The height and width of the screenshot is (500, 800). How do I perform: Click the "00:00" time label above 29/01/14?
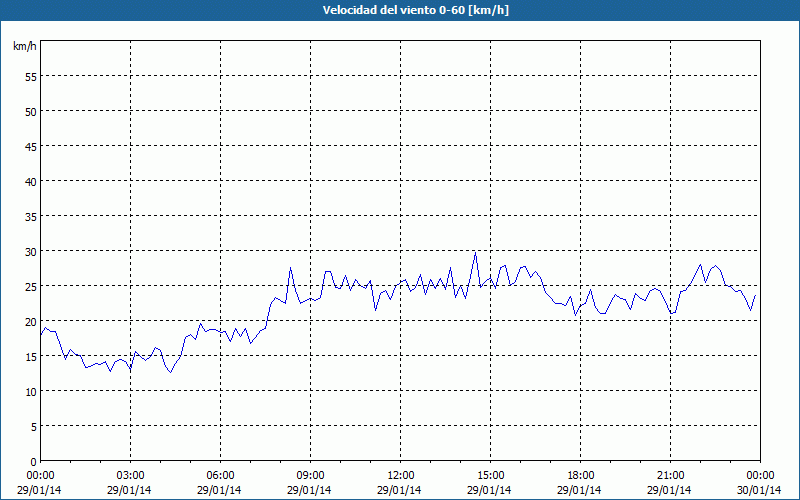click(x=40, y=476)
